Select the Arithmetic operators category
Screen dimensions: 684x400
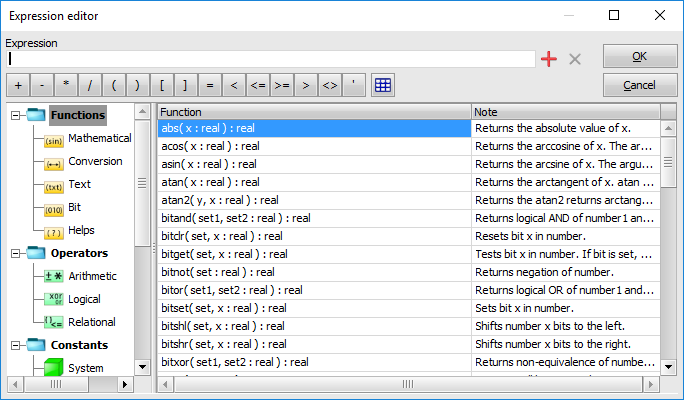click(x=92, y=276)
